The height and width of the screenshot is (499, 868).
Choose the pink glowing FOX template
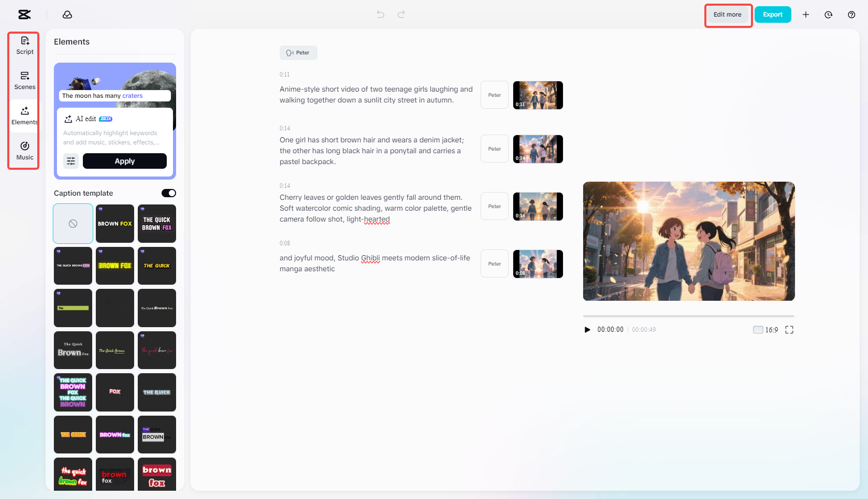tap(115, 392)
